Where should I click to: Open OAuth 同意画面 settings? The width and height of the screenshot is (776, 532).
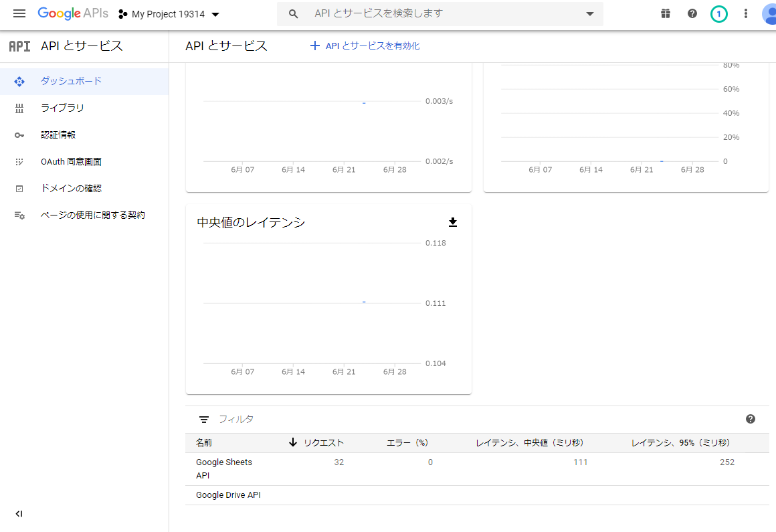(71, 161)
